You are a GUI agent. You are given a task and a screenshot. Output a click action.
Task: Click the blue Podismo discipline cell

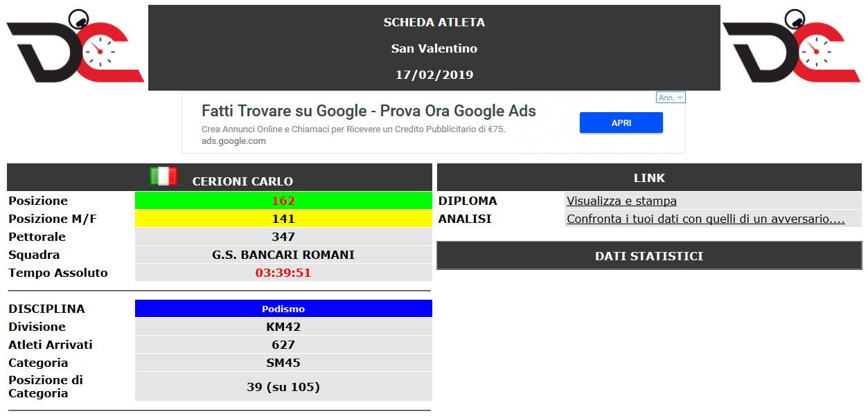tap(283, 309)
